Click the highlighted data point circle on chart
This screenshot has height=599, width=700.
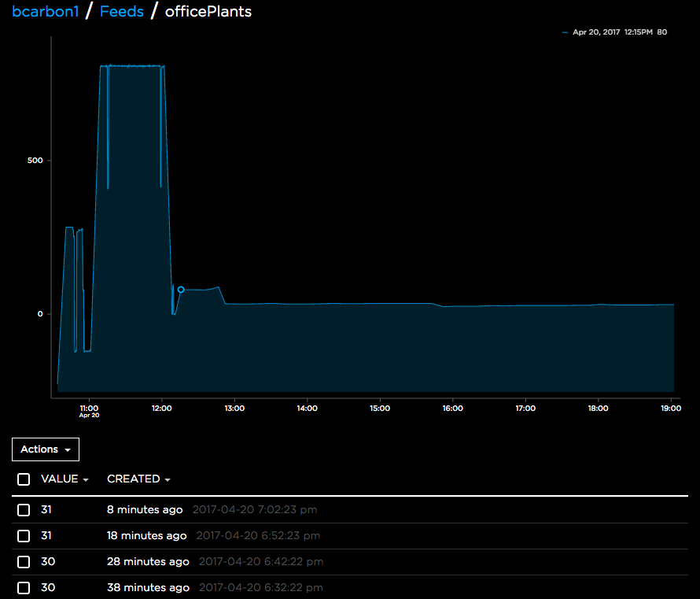181,290
